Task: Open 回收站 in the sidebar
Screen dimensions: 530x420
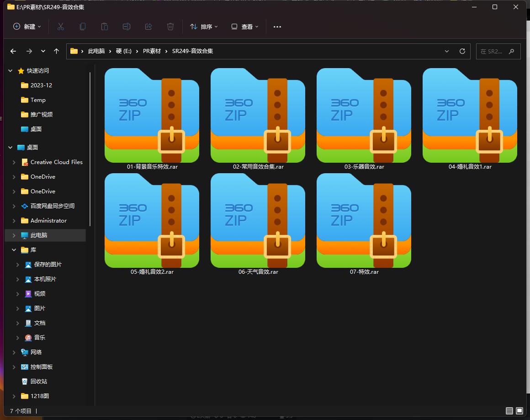Action: [x=34, y=382]
